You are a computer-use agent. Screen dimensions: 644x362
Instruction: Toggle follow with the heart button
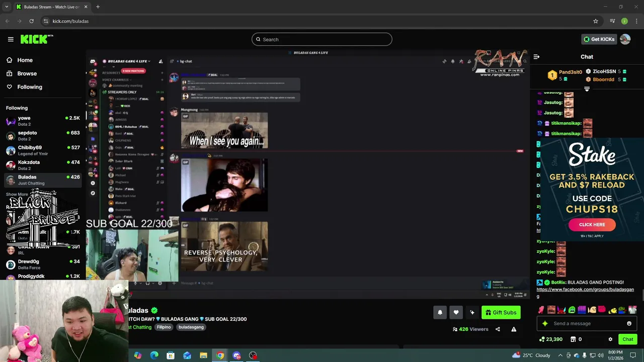click(456, 312)
